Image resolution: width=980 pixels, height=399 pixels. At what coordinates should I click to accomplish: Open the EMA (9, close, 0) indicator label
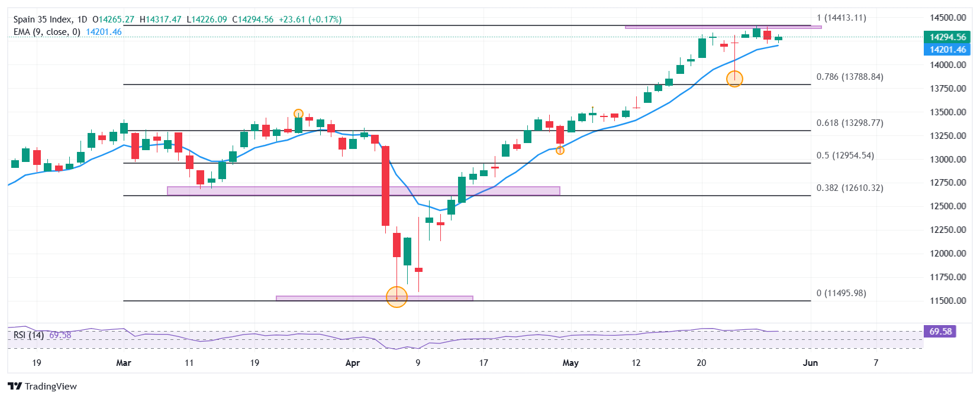pyautogui.click(x=47, y=32)
